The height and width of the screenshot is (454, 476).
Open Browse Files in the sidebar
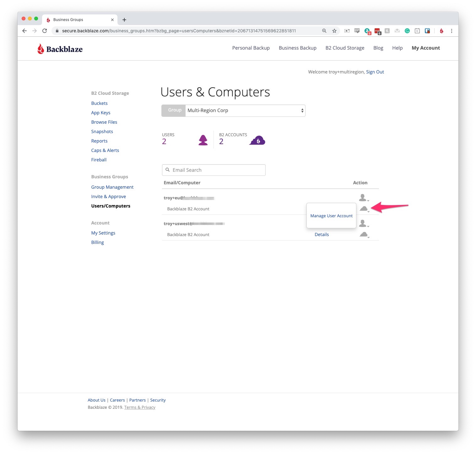click(104, 122)
